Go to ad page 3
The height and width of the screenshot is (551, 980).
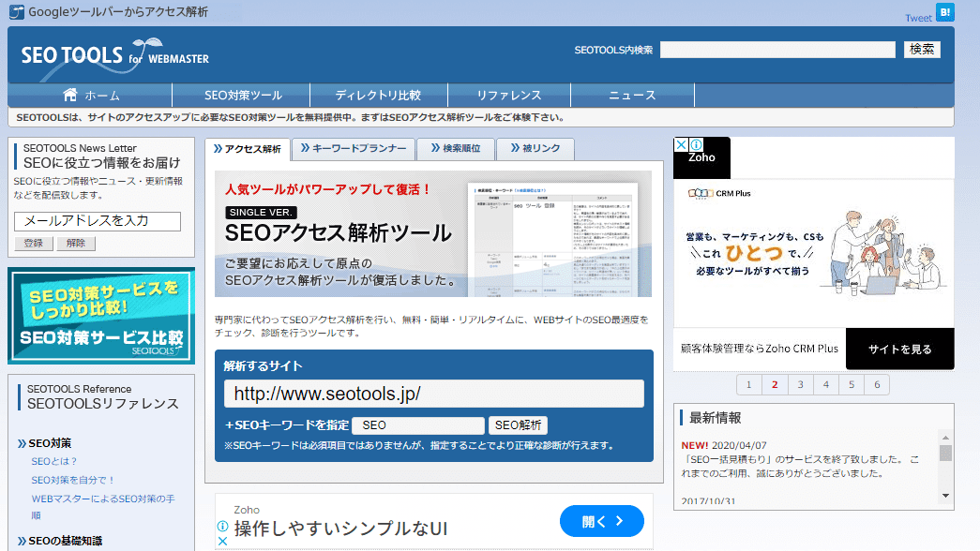pos(801,385)
